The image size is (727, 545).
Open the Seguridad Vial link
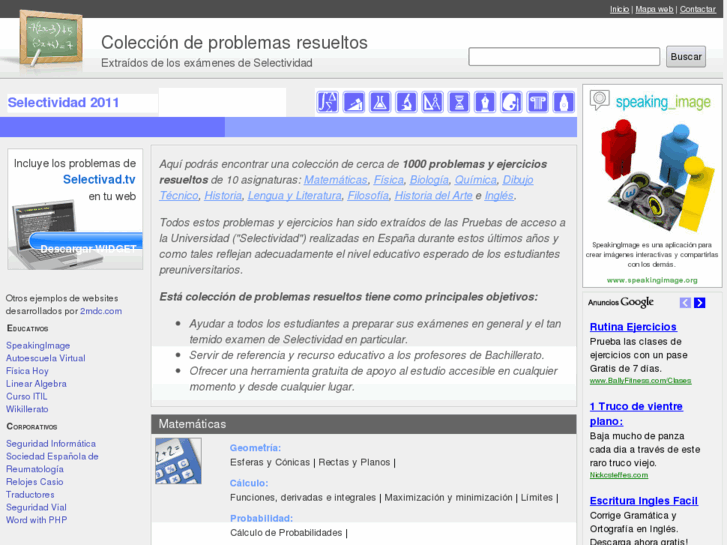point(36,507)
